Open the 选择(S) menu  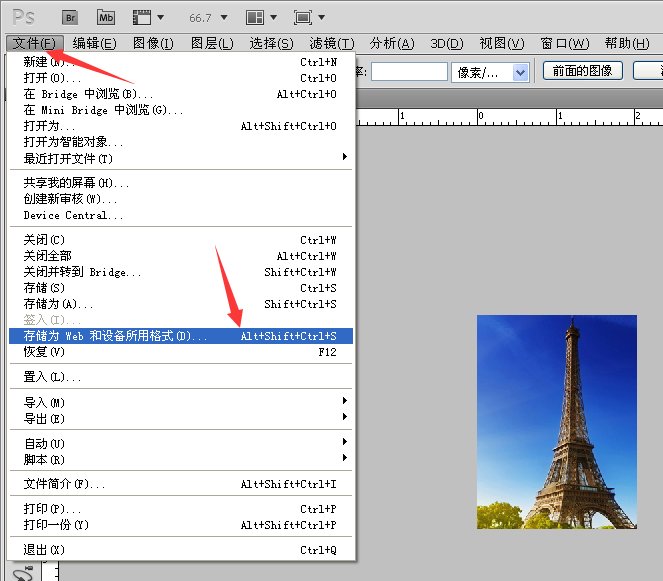pyautogui.click(x=271, y=43)
